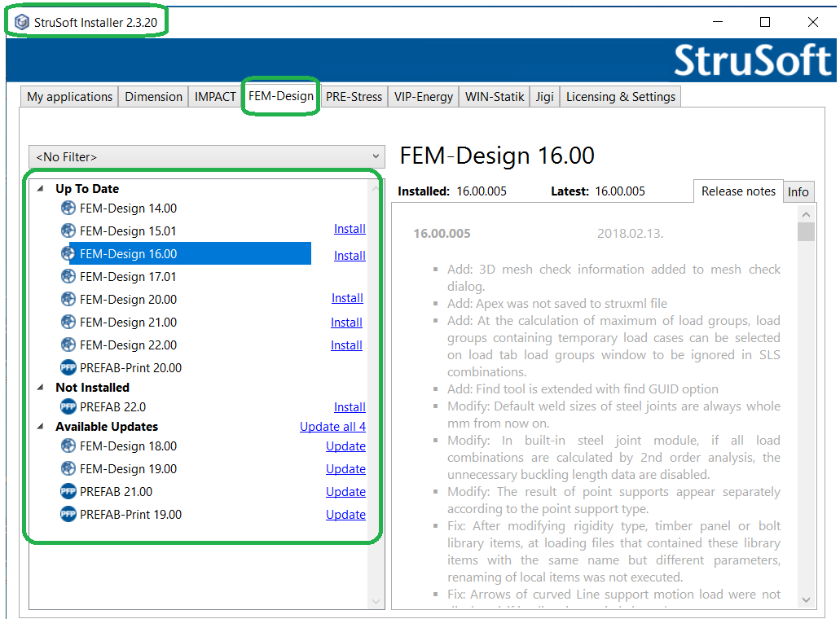Open the PRE-Stress tab

click(x=354, y=97)
